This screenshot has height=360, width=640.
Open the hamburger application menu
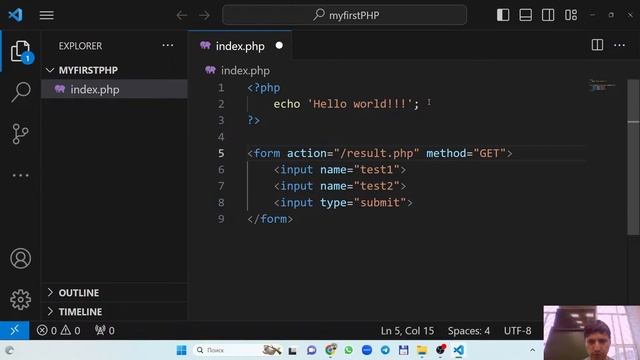click(47, 15)
